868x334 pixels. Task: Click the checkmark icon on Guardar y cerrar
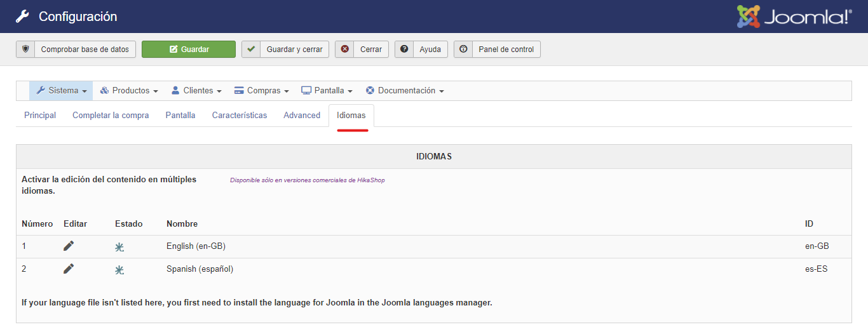251,50
